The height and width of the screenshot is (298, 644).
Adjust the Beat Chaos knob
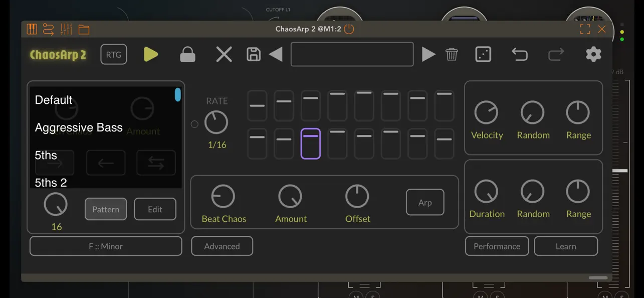tap(224, 196)
